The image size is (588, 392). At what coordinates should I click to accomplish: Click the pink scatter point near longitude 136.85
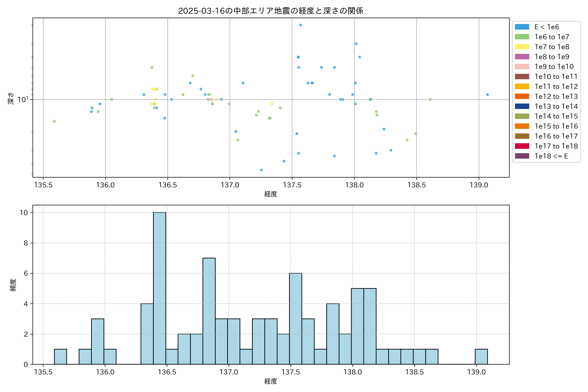point(211,99)
